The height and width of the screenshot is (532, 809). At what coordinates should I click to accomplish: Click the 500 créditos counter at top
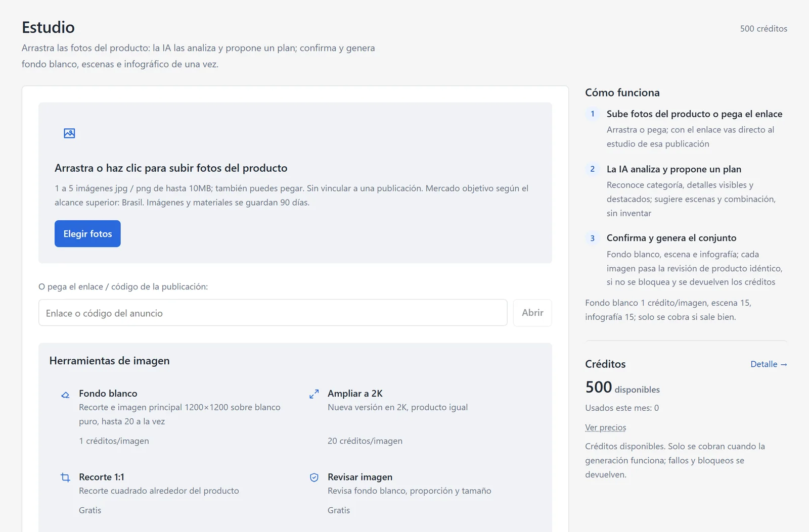pos(763,29)
